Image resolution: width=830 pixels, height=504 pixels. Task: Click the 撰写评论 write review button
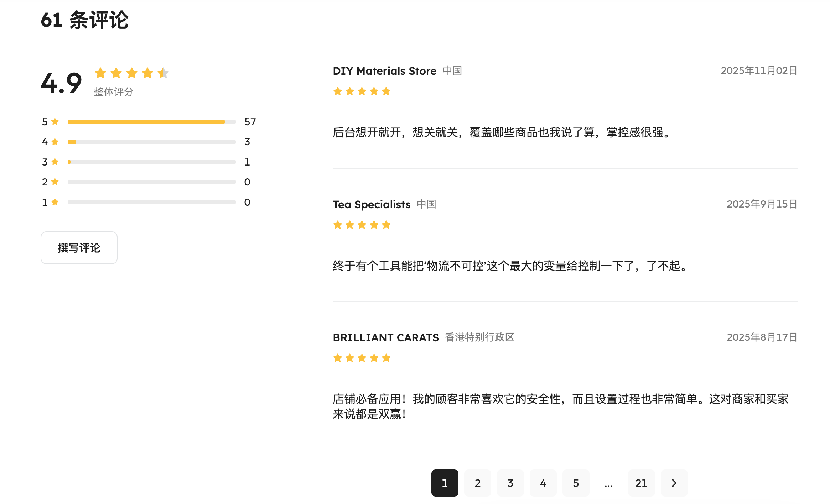coord(79,248)
